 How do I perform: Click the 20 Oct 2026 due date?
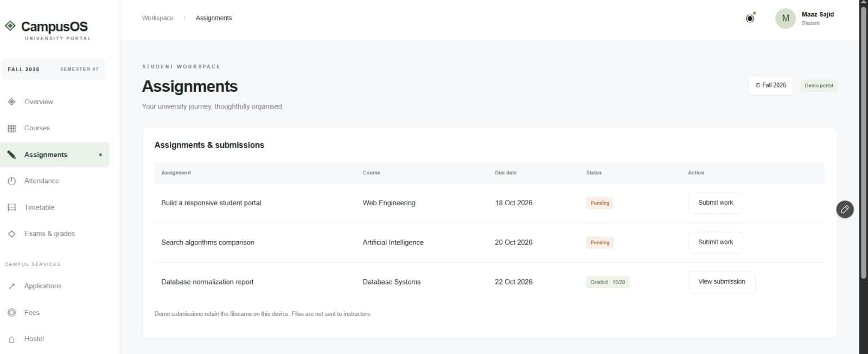click(x=514, y=243)
